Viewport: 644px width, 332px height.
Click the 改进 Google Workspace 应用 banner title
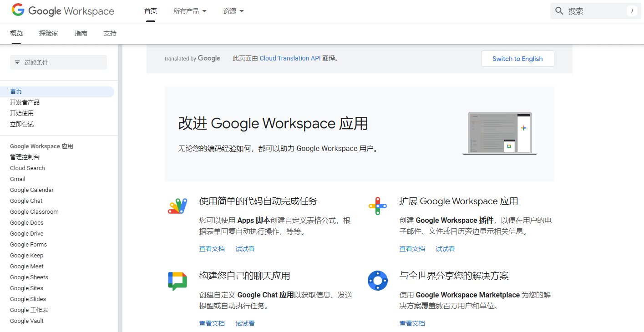click(x=273, y=124)
